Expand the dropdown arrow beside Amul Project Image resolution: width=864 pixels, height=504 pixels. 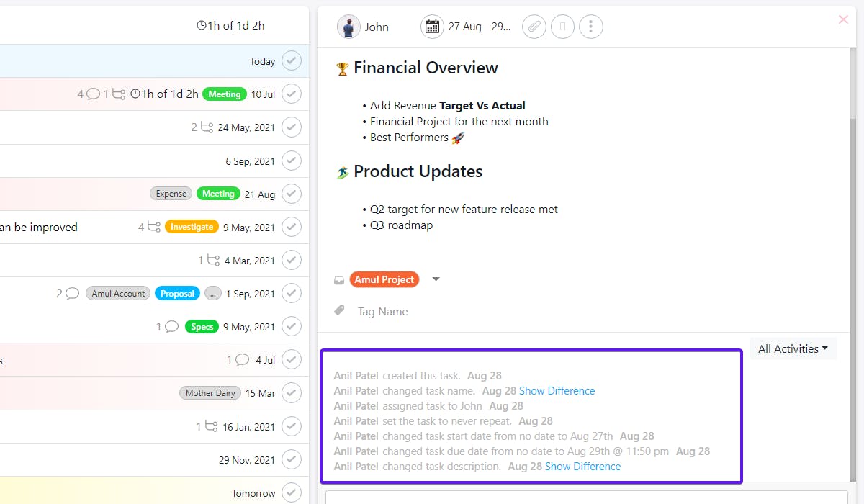436,279
